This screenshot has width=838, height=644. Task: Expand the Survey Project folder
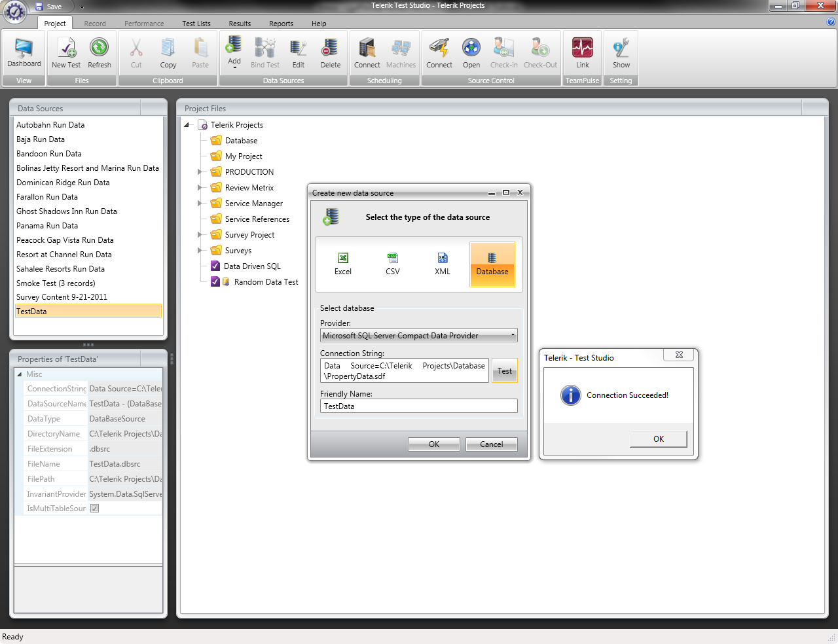[x=200, y=235]
